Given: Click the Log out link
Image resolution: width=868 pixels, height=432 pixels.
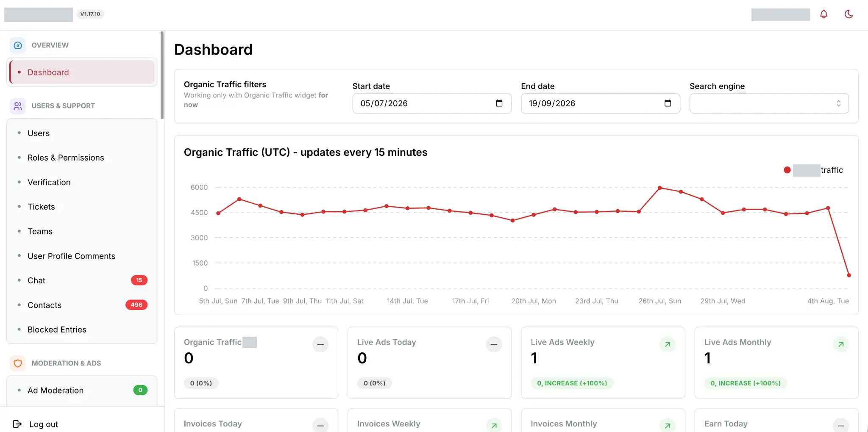Looking at the screenshot, I should point(43,424).
